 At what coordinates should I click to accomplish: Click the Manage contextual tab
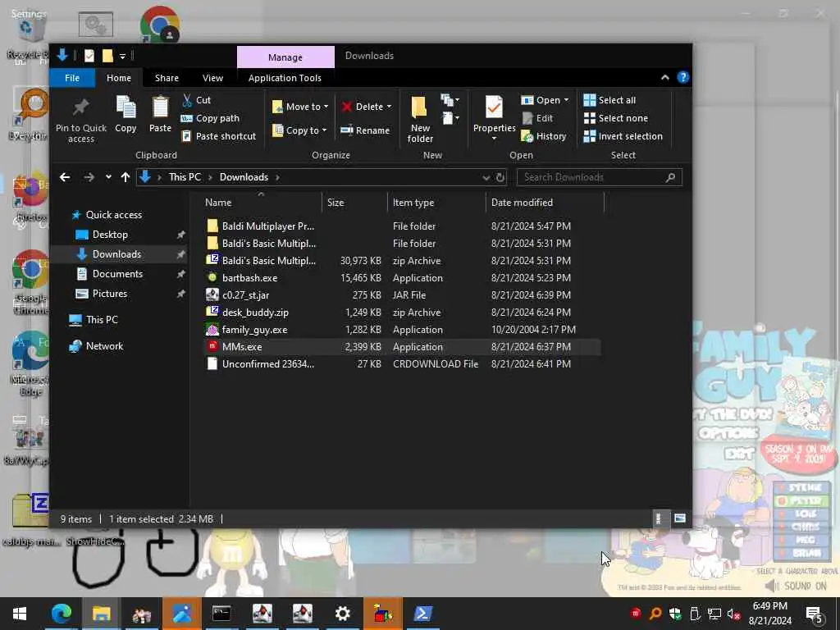click(285, 57)
